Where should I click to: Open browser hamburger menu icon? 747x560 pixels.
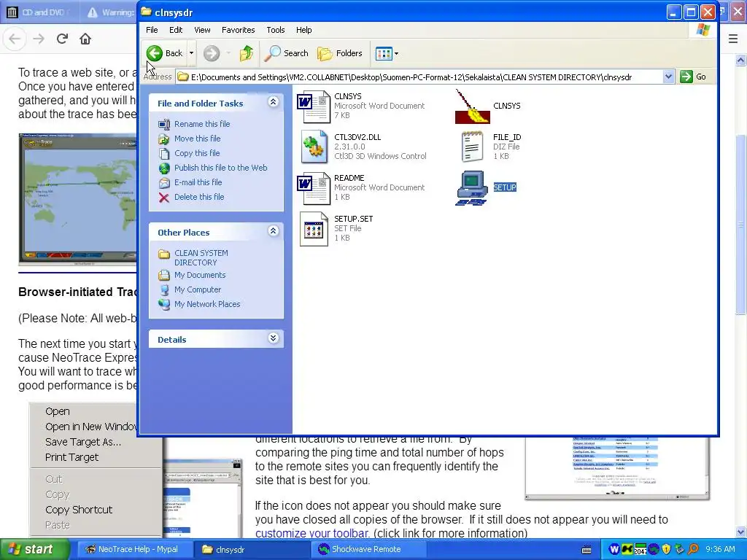click(x=733, y=39)
